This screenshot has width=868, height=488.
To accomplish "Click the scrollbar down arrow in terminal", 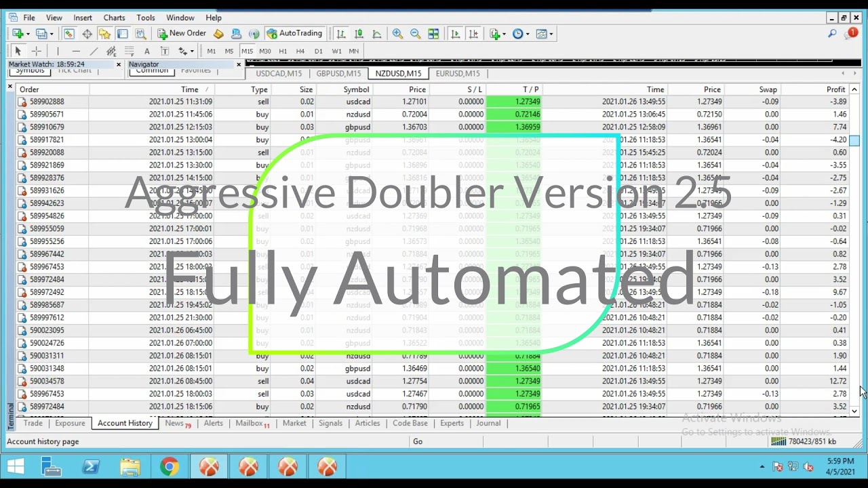I will coord(854,411).
